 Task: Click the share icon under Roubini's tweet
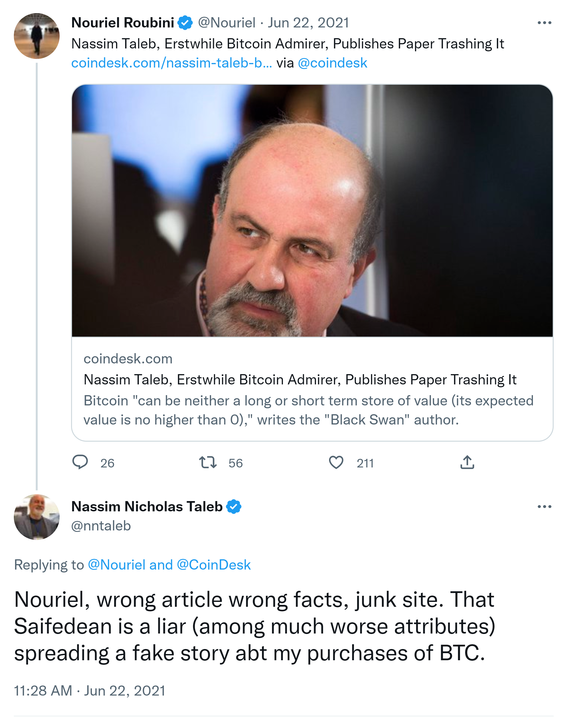click(467, 462)
